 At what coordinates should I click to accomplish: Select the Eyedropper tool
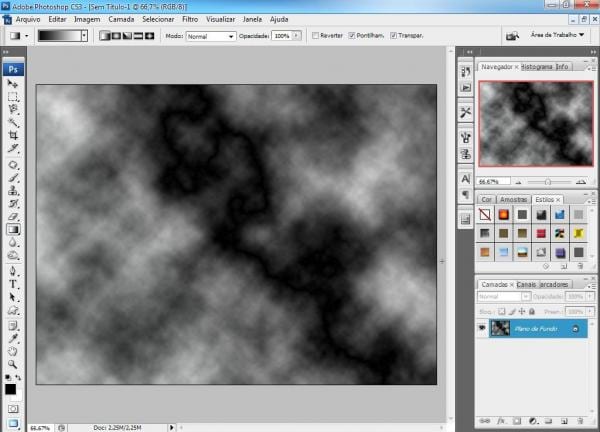click(13, 339)
